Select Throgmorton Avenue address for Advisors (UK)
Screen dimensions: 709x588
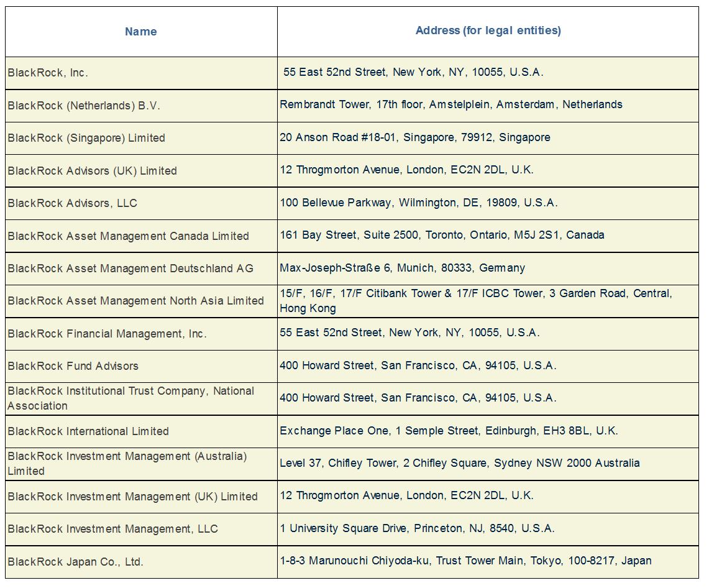pyautogui.click(x=488, y=171)
